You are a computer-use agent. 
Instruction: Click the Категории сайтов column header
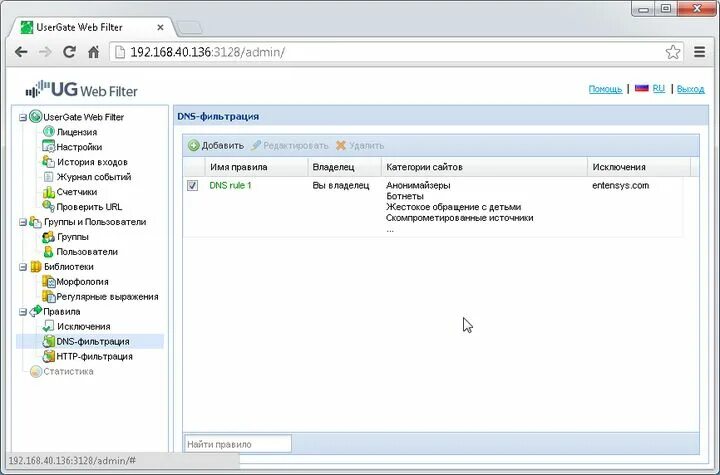coord(484,167)
